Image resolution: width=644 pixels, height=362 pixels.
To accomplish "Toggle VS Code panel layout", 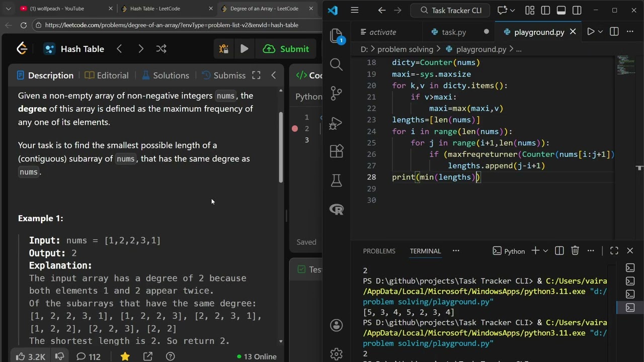I will coord(561,10).
